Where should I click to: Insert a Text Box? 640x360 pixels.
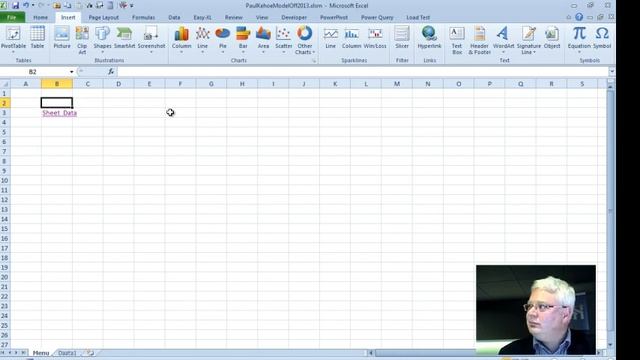(x=457, y=40)
